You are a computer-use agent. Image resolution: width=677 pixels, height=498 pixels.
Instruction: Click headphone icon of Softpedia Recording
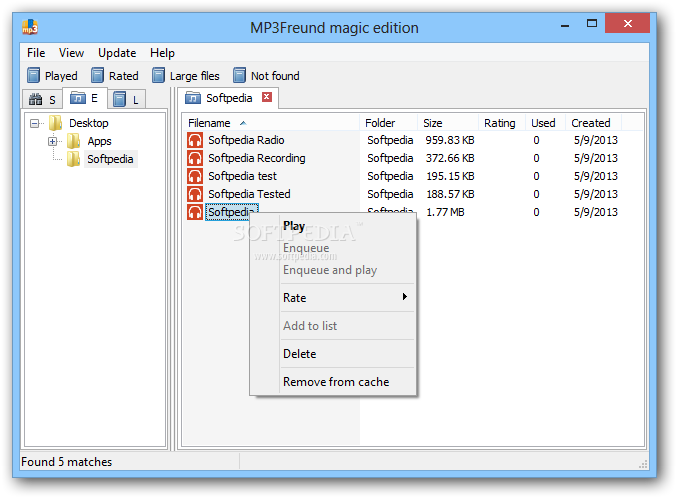[x=195, y=158]
